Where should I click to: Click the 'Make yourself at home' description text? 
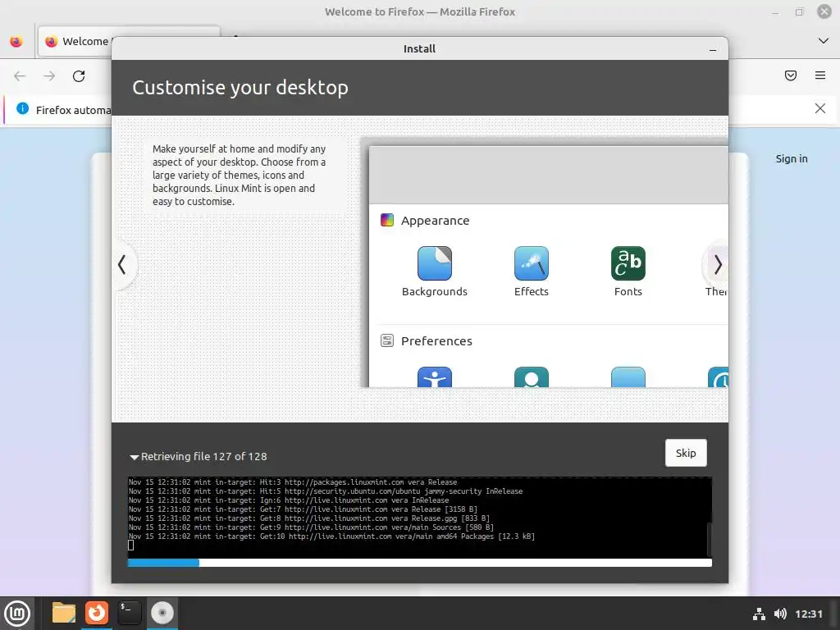pyautogui.click(x=239, y=176)
